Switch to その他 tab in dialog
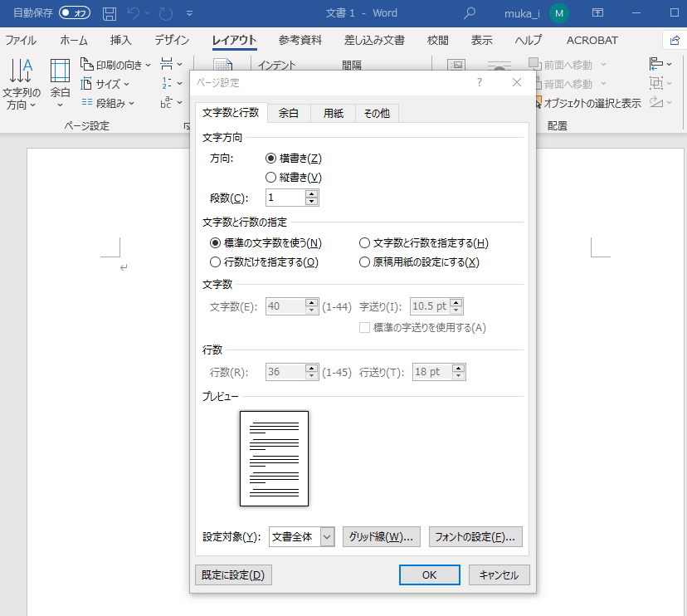The image size is (687, 616). pos(377,114)
